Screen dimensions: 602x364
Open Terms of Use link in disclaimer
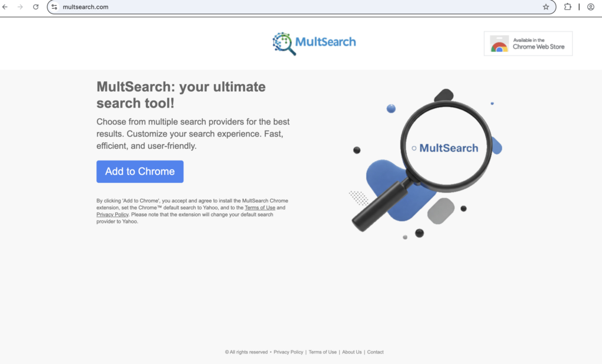pos(260,208)
